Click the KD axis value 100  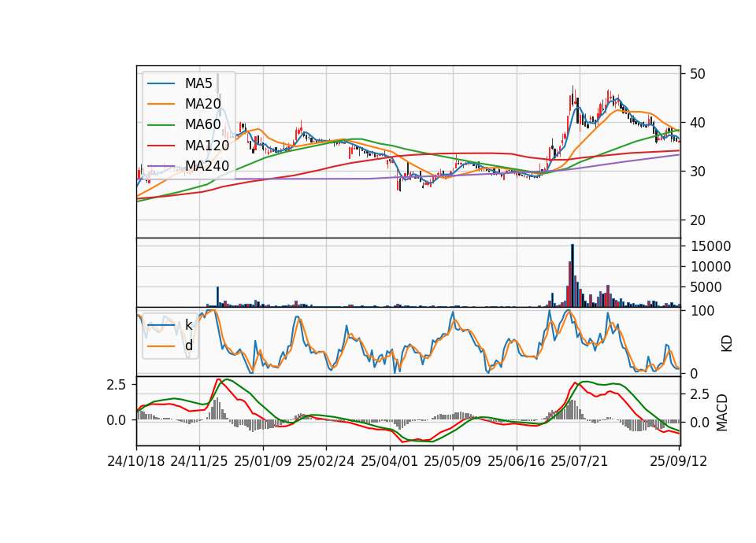click(702, 311)
